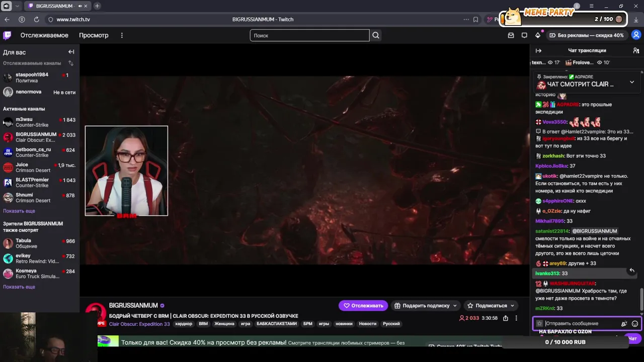
Task: Click the browser back arrow
Action: tap(7, 19)
